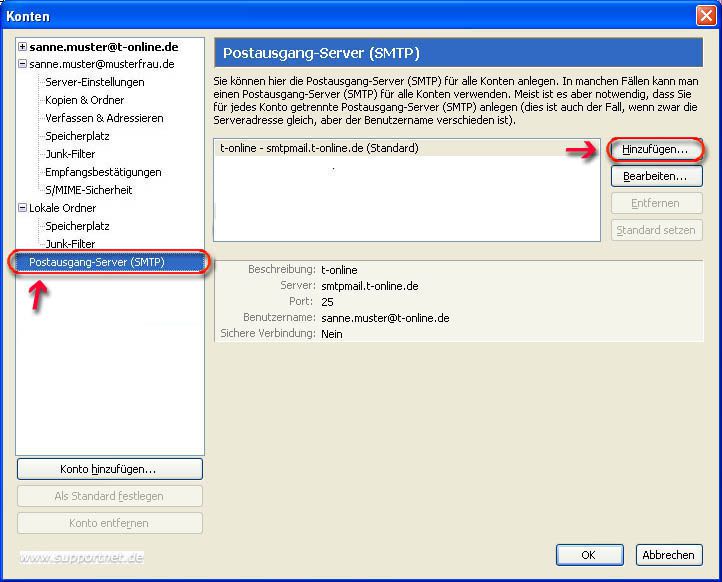This screenshot has height=582, width=722.
Task: Open Junk-Filter under Lokale Ordner
Action: coord(70,244)
